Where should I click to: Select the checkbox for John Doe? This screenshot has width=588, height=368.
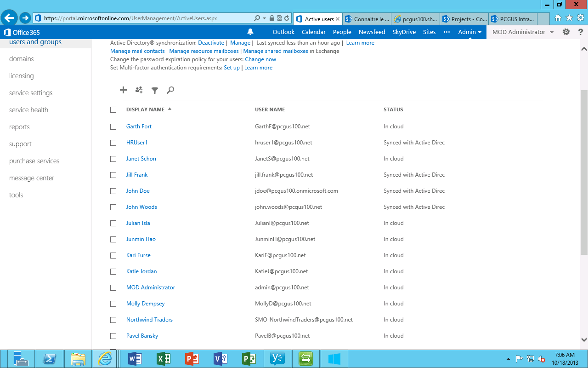coord(113,191)
